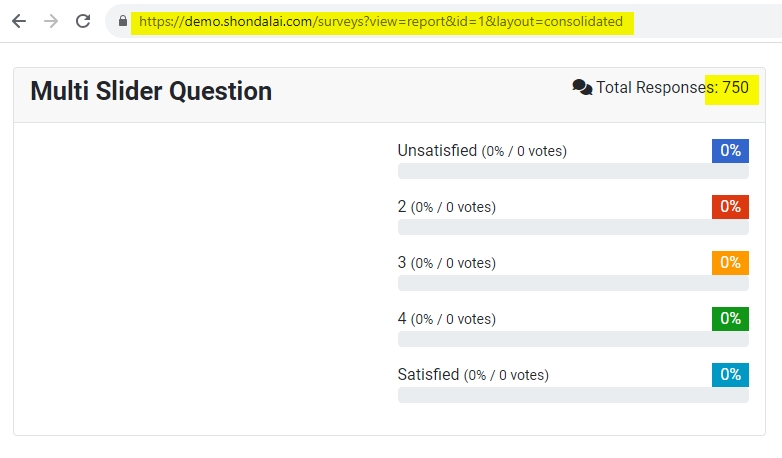Click the red 0% badge for option 2
782x458 pixels.
pos(730,207)
